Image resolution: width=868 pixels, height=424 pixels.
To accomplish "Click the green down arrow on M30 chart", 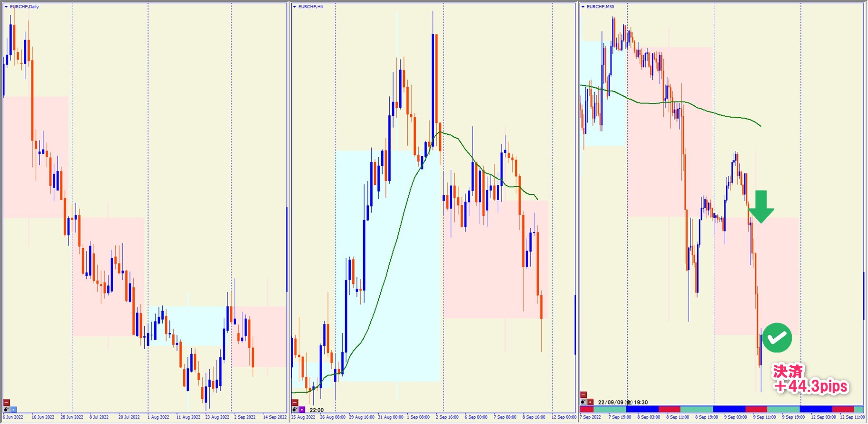I will 761,206.
